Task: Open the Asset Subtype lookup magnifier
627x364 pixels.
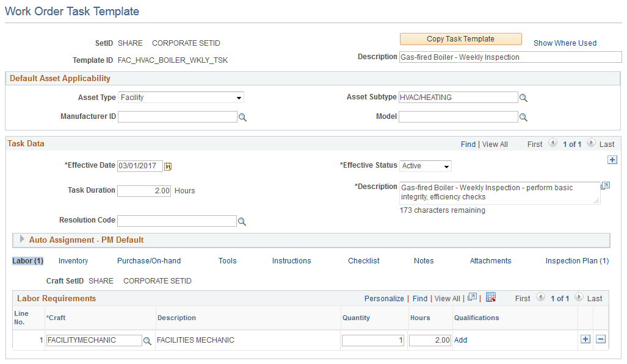Action: 523,97
